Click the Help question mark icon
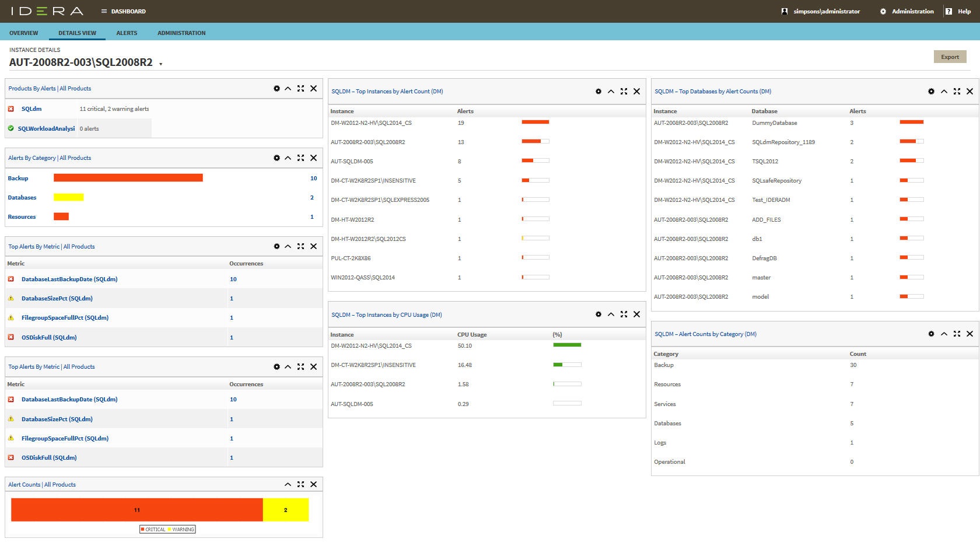 949,12
